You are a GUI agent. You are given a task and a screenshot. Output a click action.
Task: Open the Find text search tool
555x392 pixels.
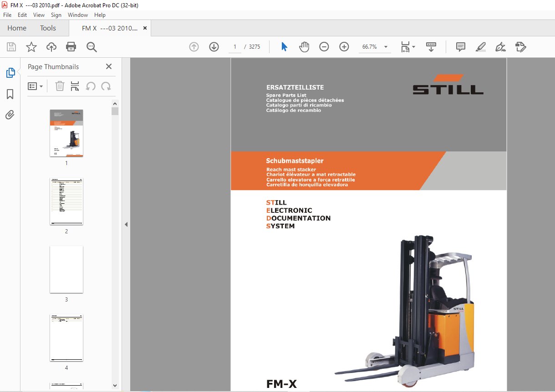pos(92,47)
